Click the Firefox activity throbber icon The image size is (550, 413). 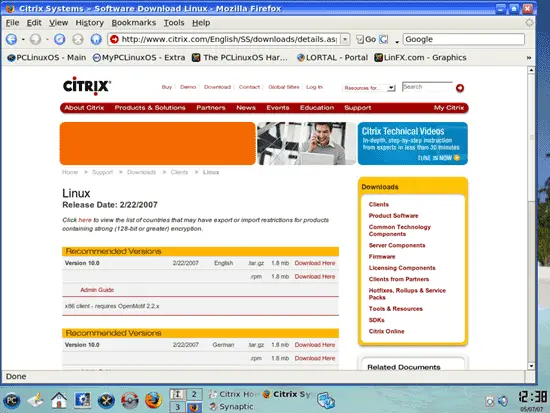click(529, 23)
